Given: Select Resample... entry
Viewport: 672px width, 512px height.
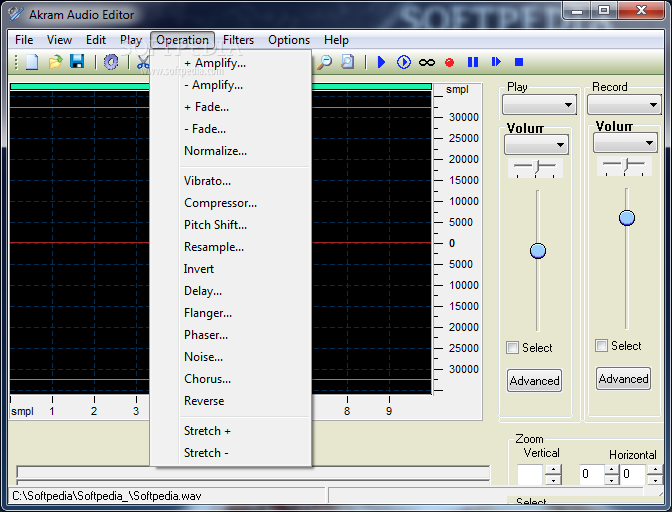Looking at the screenshot, I should pos(231,247).
